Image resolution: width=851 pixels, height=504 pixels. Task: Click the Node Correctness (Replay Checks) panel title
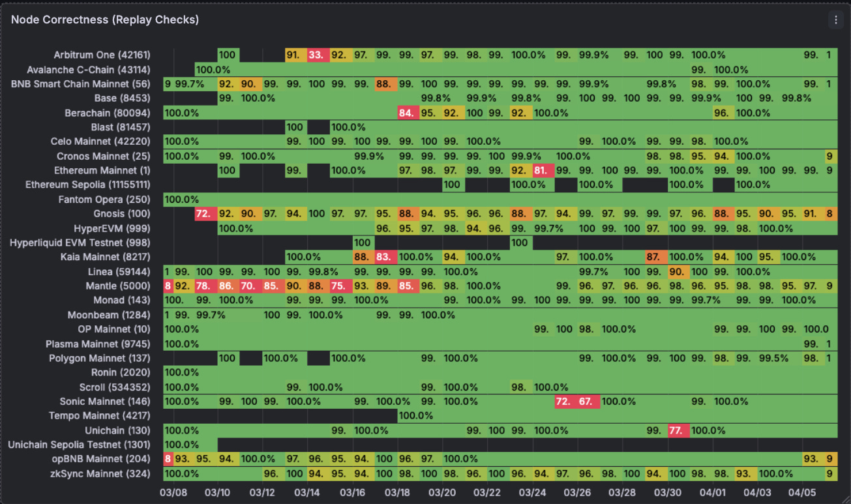coord(105,20)
